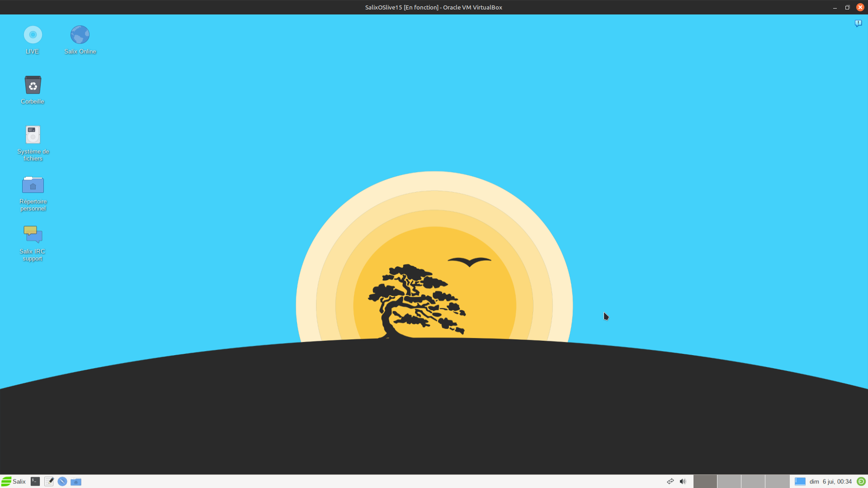This screenshot has width=868, height=488.
Task: Switch to the fourth workspace
Action: [x=777, y=482]
